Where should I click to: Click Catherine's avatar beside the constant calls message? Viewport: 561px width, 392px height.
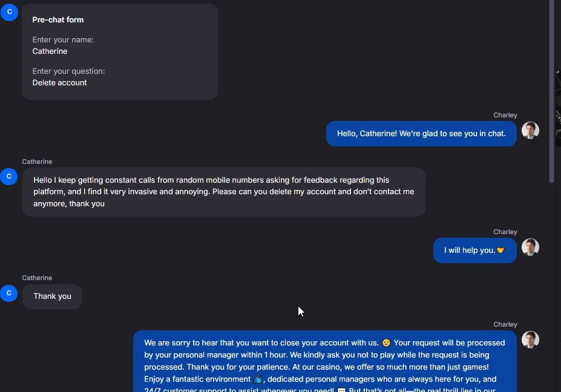click(9, 177)
